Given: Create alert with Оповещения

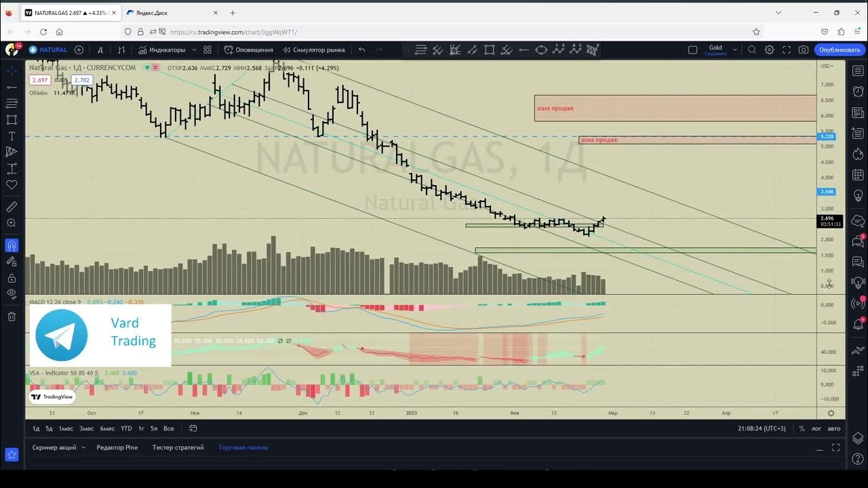Looking at the screenshot, I should click(249, 49).
